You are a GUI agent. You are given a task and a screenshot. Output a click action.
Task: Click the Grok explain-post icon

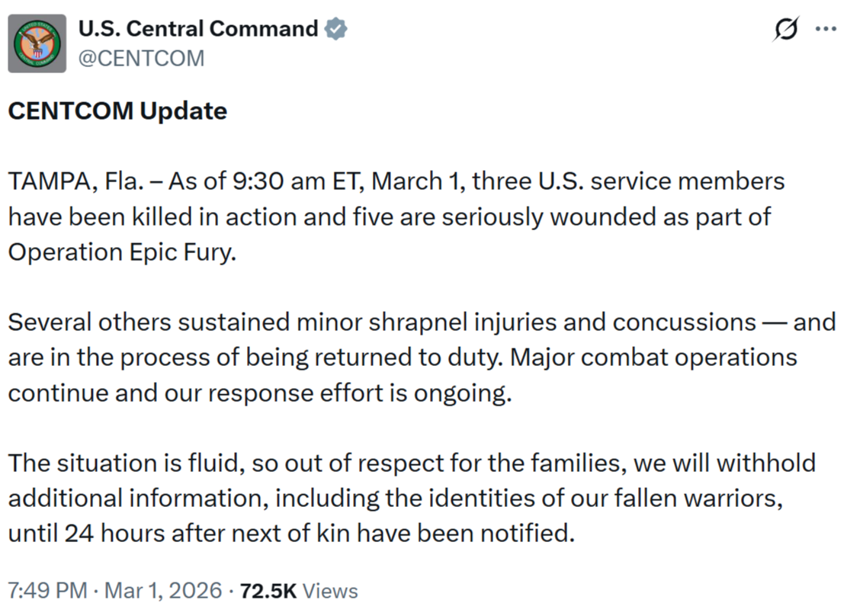click(x=785, y=30)
